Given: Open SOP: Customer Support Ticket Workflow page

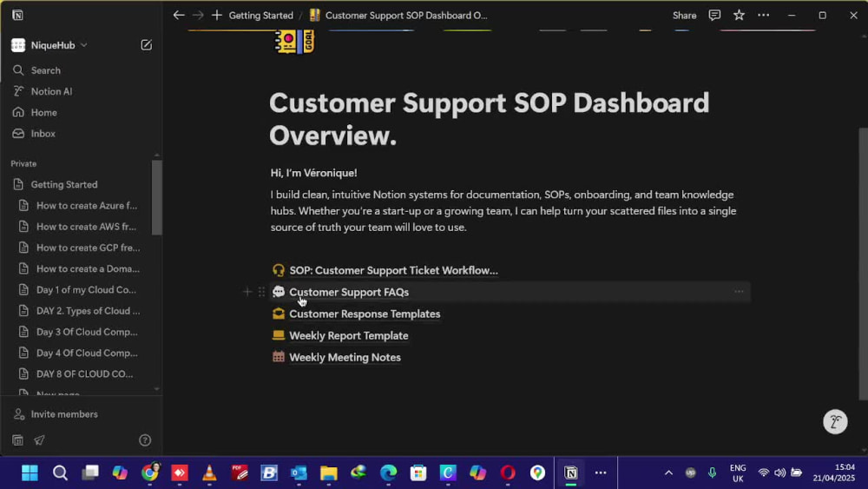Looking at the screenshot, I should tap(393, 270).
